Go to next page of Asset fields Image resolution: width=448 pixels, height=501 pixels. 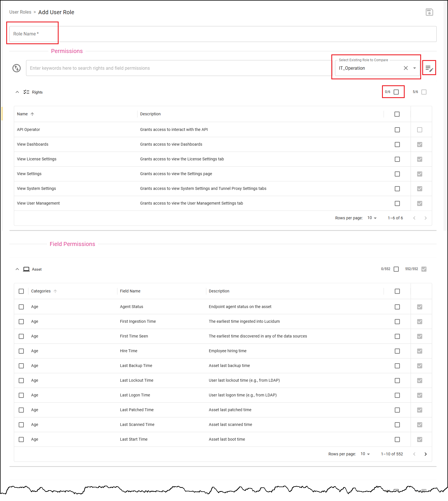(425, 454)
